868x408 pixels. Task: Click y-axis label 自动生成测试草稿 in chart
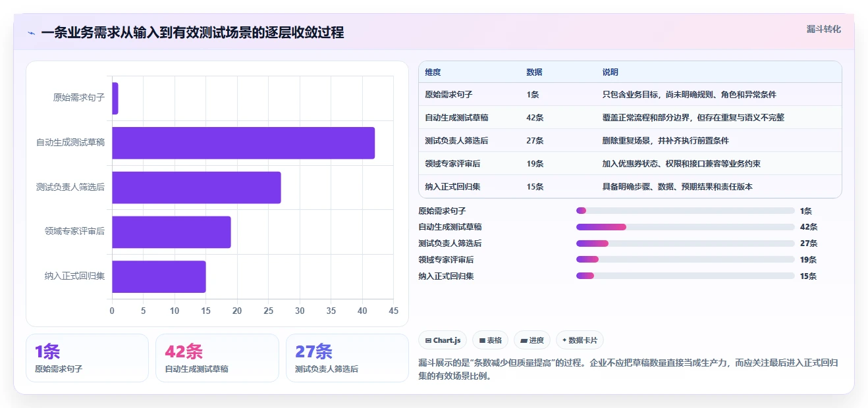tap(70, 143)
